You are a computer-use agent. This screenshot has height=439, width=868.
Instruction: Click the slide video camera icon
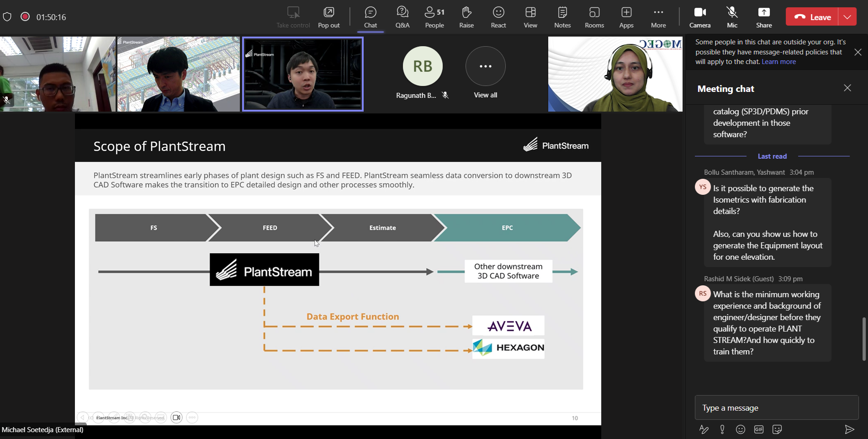pos(176,418)
